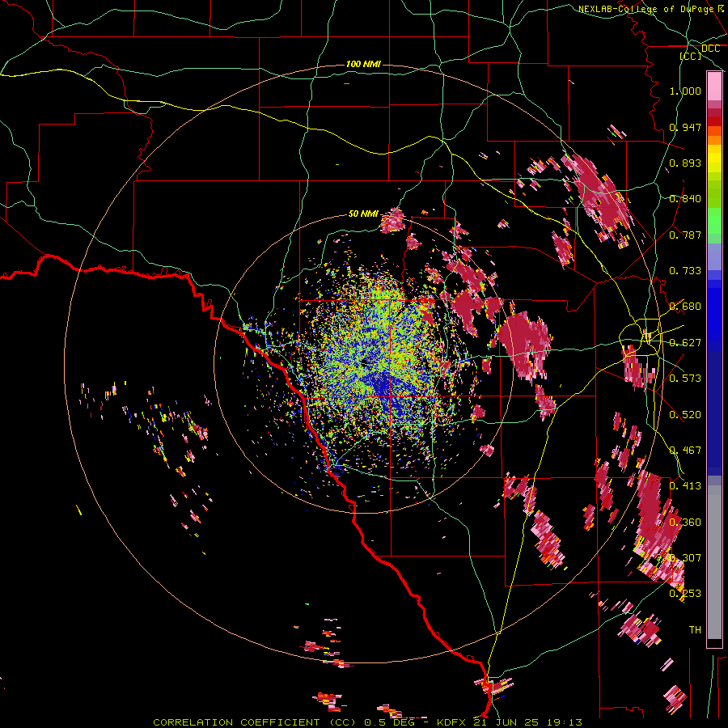
Task: Click the 0.413 color scale label
Action: [x=685, y=486]
